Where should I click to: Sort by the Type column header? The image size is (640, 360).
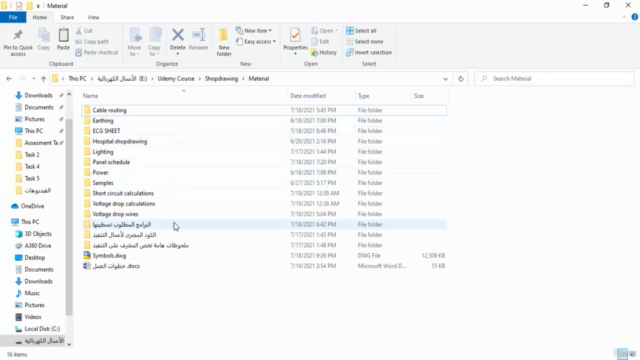[363, 96]
